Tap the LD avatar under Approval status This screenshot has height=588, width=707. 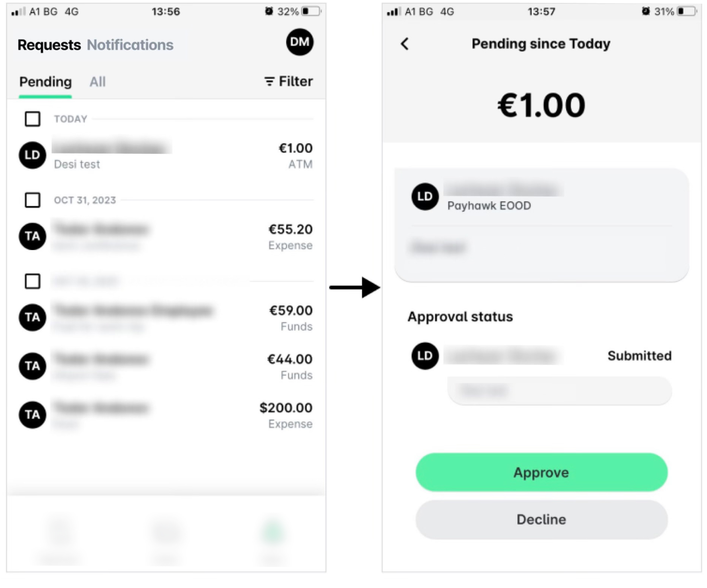tap(425, 356)
